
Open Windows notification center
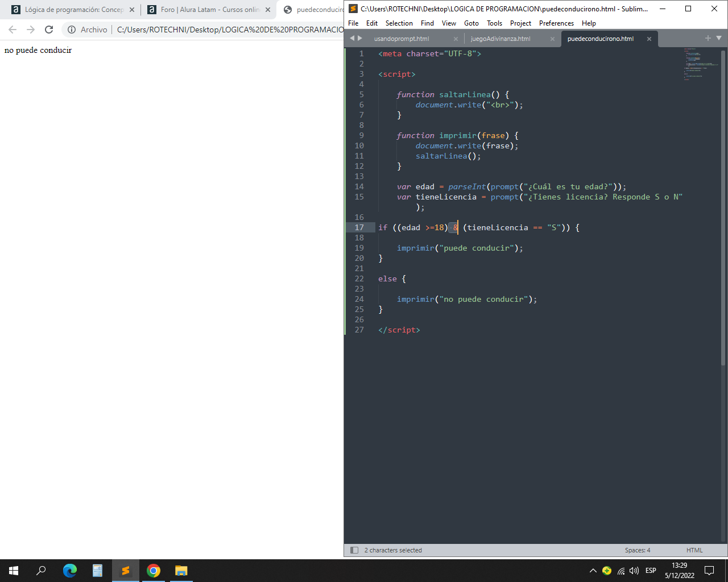pos(709,571)
